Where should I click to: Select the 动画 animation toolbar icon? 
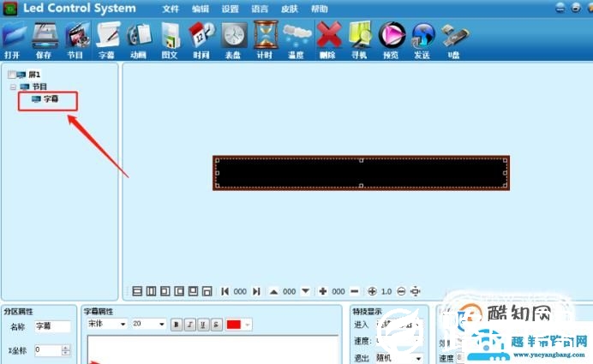coord(138,39)
